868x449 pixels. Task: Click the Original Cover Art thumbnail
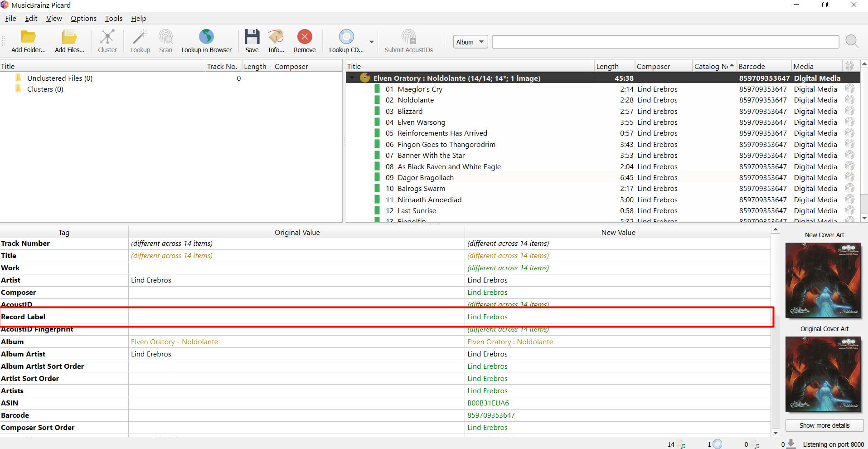click(823, 374)
